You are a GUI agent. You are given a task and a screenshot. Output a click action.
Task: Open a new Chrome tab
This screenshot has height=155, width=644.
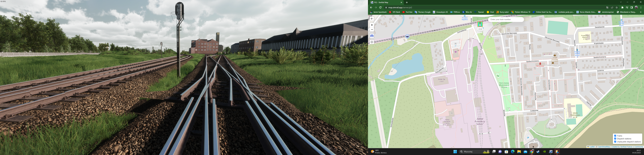[407, 3]
